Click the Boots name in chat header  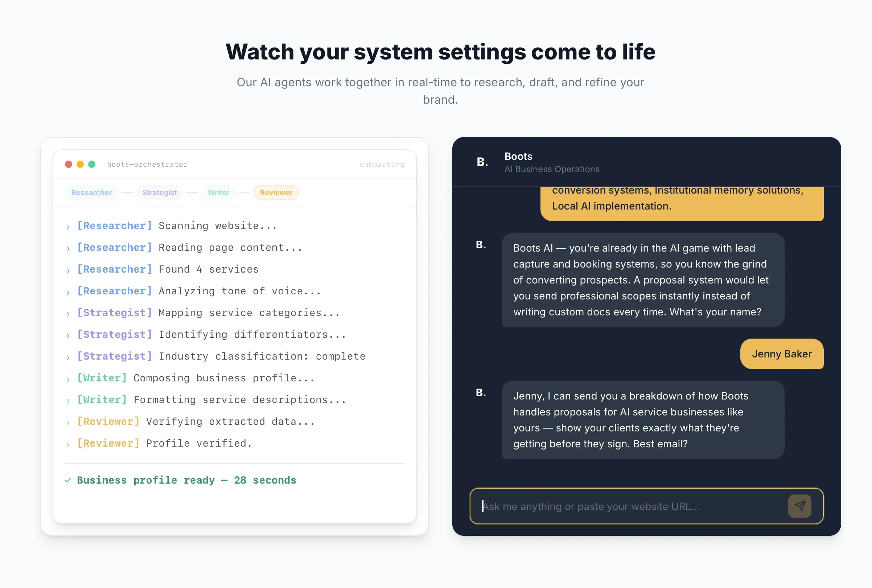coord(518,156)
